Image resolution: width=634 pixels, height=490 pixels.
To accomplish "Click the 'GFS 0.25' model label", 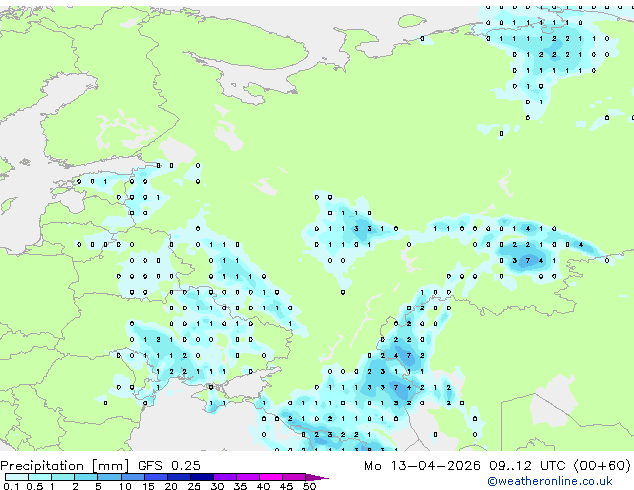I will pos(169,466).
